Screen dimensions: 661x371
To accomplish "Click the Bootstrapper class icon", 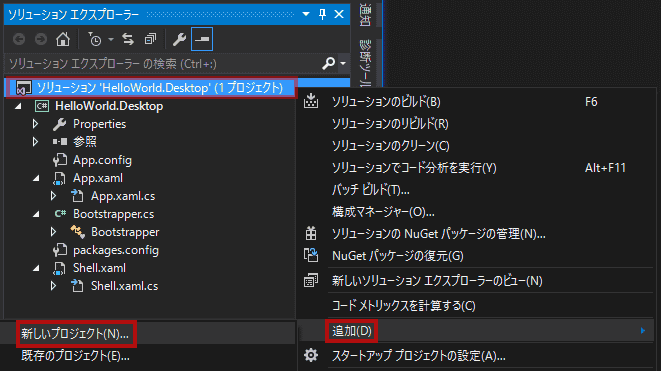I will [x=77, y=231].
